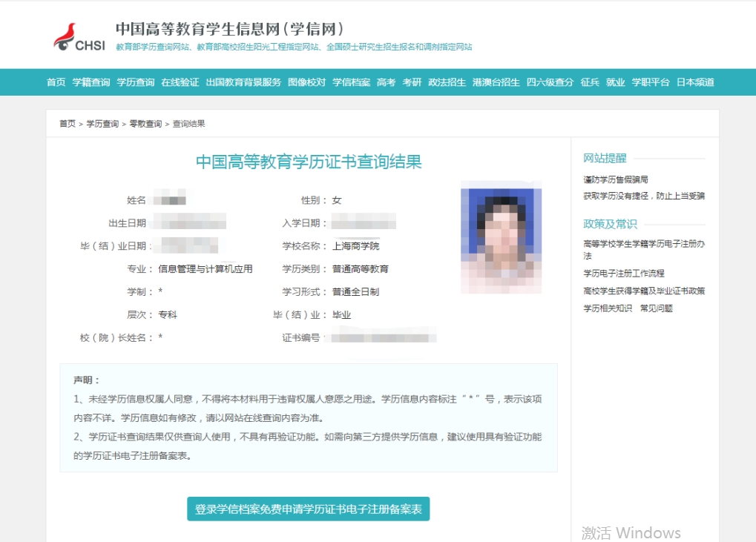756x542 pixels.
Task: Open 政法招生 nav item
Action: (x=447, y=82)
